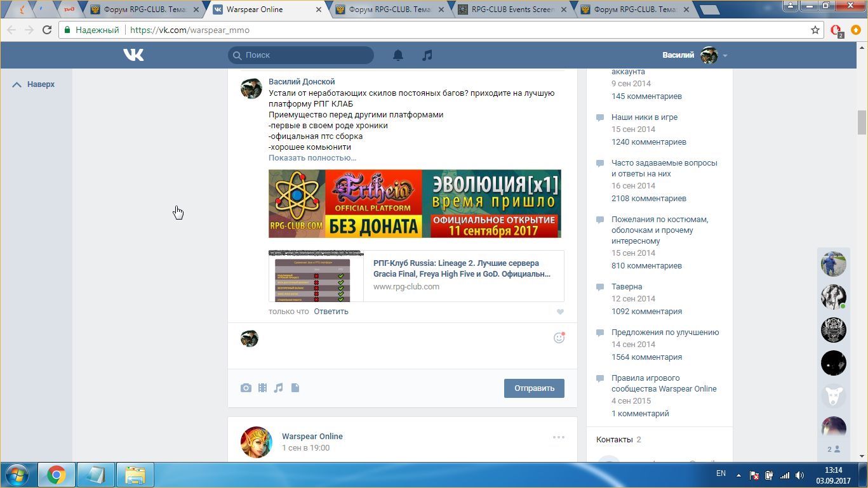The width and height of the screenshot is (868, 488).
Task: Open the orange Chrome update menu icon
Action: coord(856,30)
